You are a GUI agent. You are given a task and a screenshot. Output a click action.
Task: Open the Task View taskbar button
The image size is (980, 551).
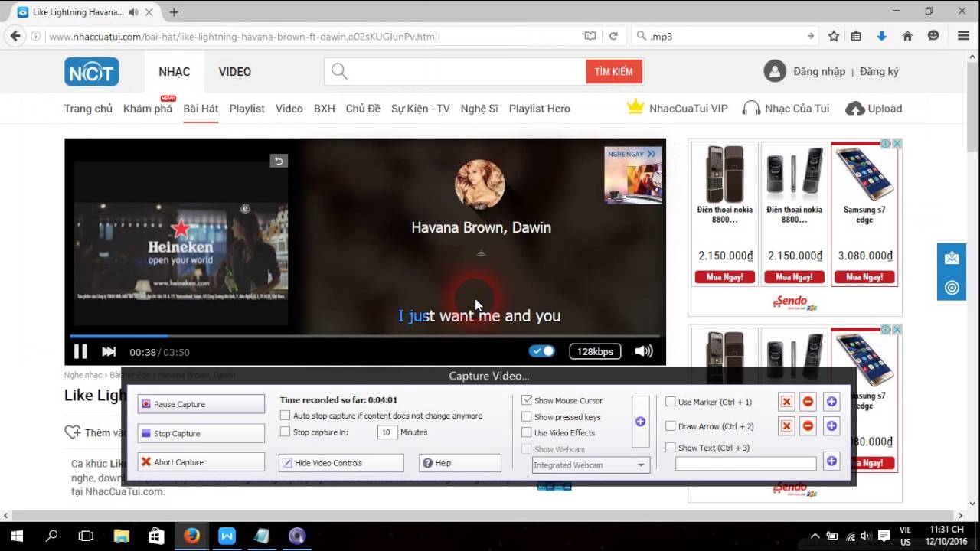(86, 536)
